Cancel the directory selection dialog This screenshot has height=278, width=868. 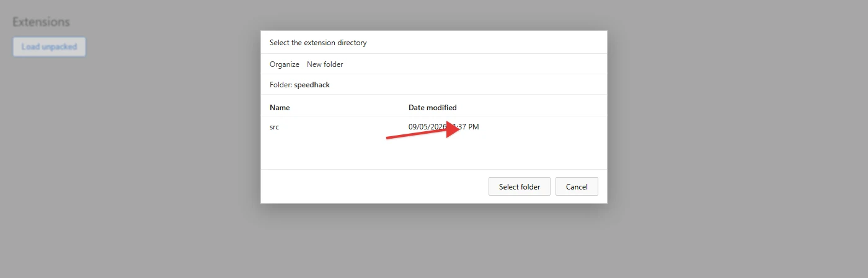pyautogui.click(x=577, y=186)
